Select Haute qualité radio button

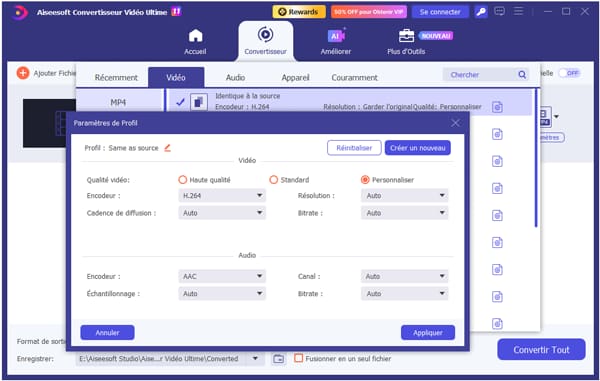pos(183,180)
